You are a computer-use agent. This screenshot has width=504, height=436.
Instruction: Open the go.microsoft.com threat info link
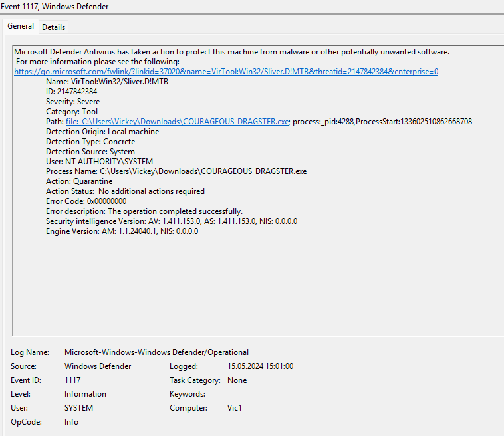225,72
